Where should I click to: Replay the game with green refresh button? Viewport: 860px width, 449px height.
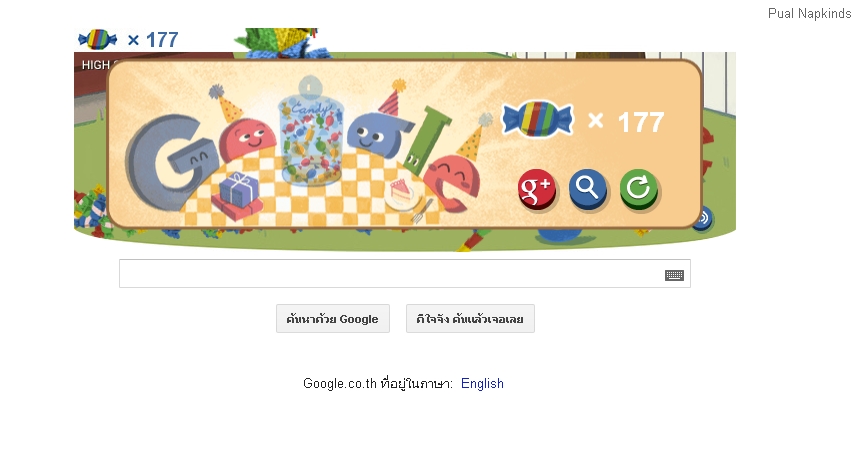638,189
